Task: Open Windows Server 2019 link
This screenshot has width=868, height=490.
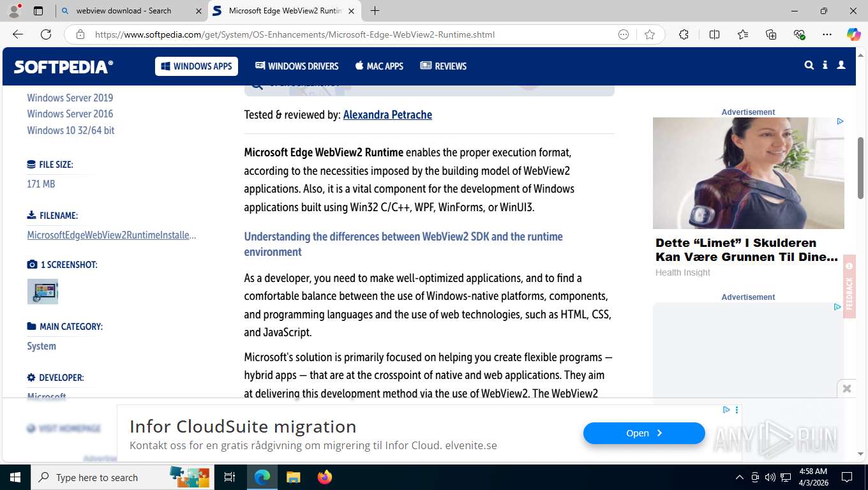Action: [x=70, y=98]
